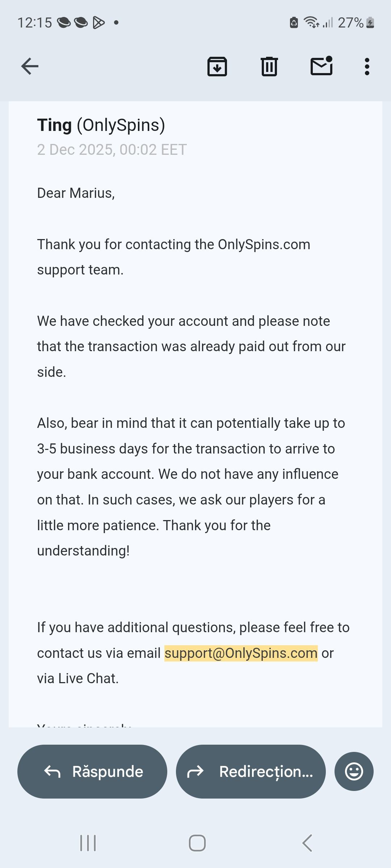Go back using the top arrow

30,66
